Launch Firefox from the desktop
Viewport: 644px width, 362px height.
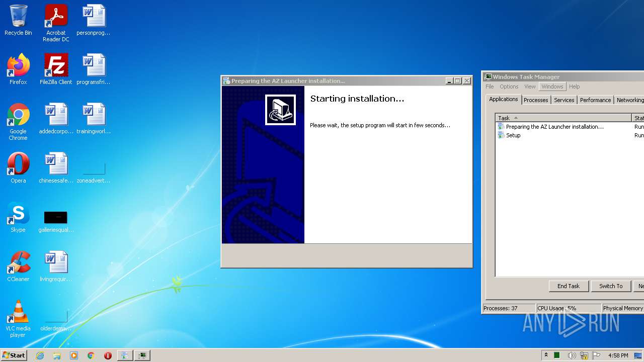tap(18, 69)
